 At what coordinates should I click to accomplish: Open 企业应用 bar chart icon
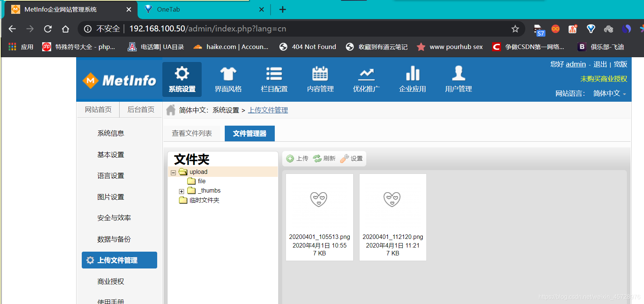click(x=413, y=73)
